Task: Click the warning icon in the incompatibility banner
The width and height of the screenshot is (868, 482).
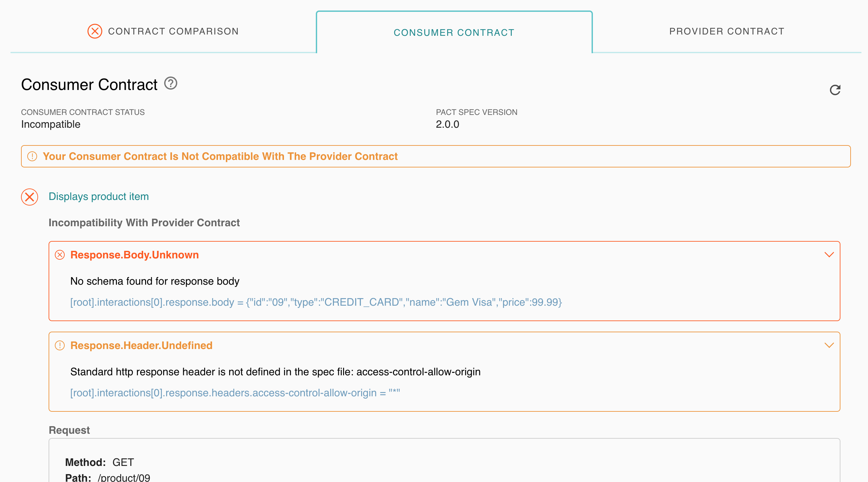Action: 33,156
